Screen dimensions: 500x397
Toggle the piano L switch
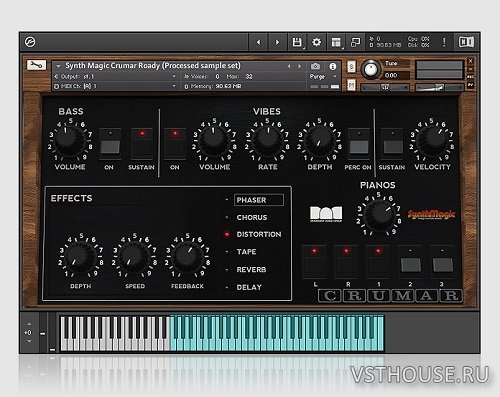[314, 262]
